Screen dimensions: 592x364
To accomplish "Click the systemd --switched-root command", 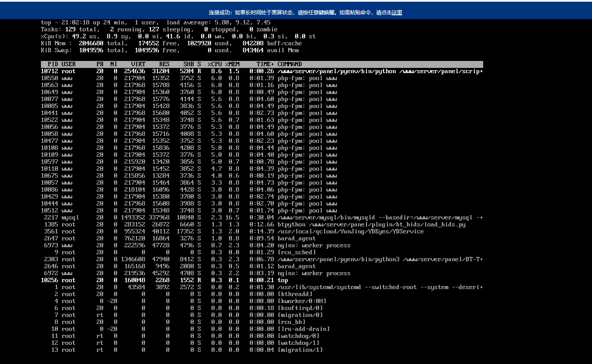I will 380,287.
